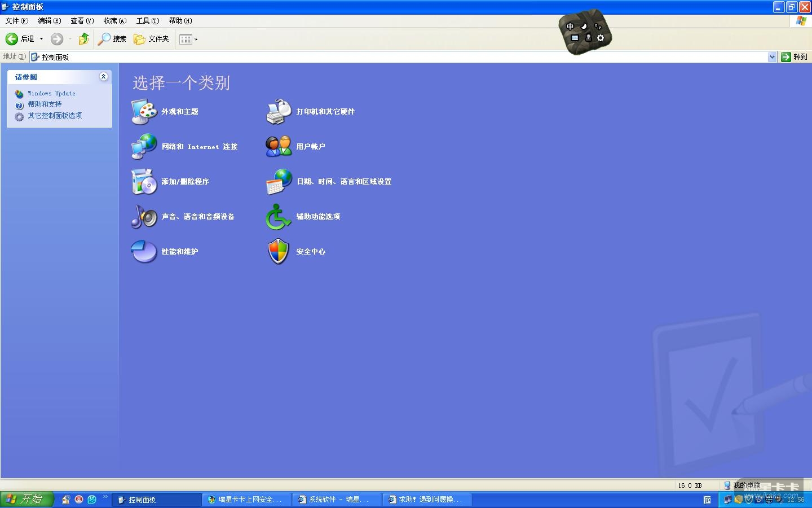
Task: Go up one folder level
Action: point(83,39)
